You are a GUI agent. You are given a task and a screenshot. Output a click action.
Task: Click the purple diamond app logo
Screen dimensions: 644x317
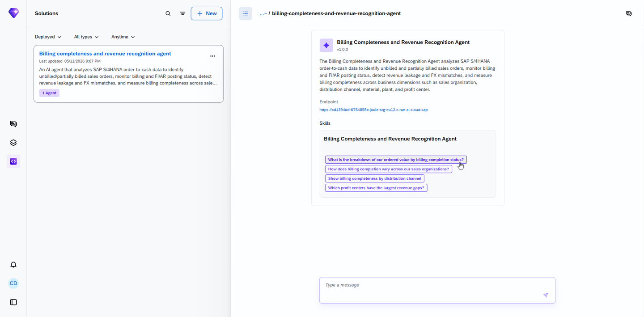tap(13, 13)
